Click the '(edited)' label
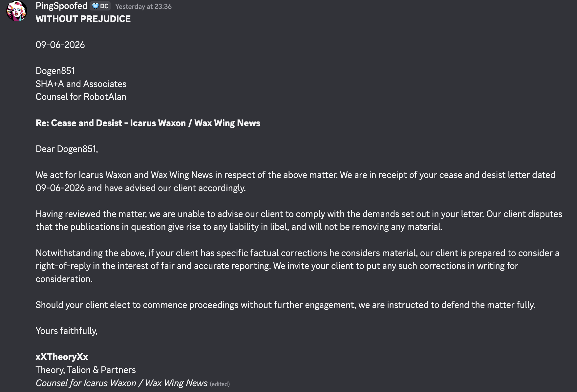Screen dimensions: 577x392 (220, 384)
